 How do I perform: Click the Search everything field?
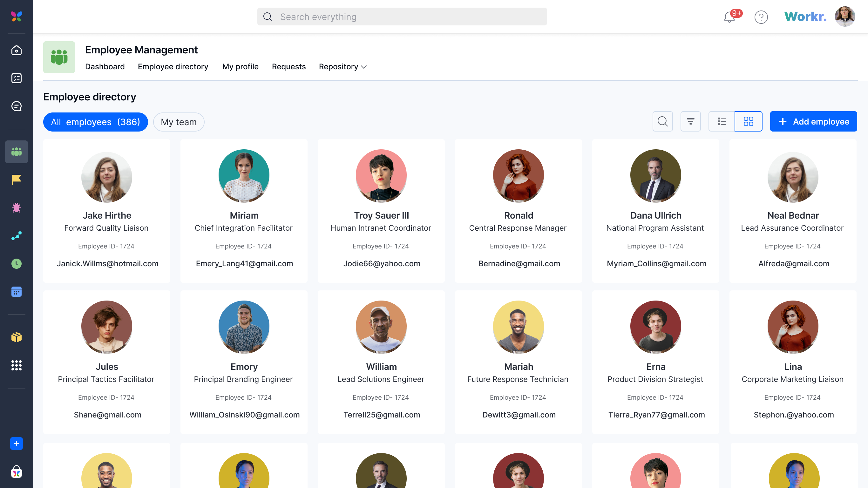pos(402,17)
